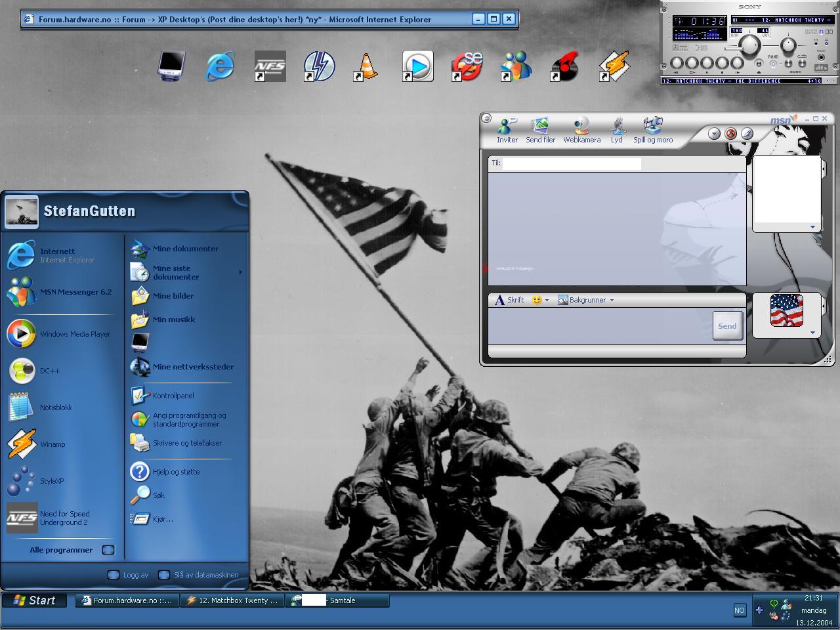Click Lyd microphone icon in MSN chat

coord(617,130)
